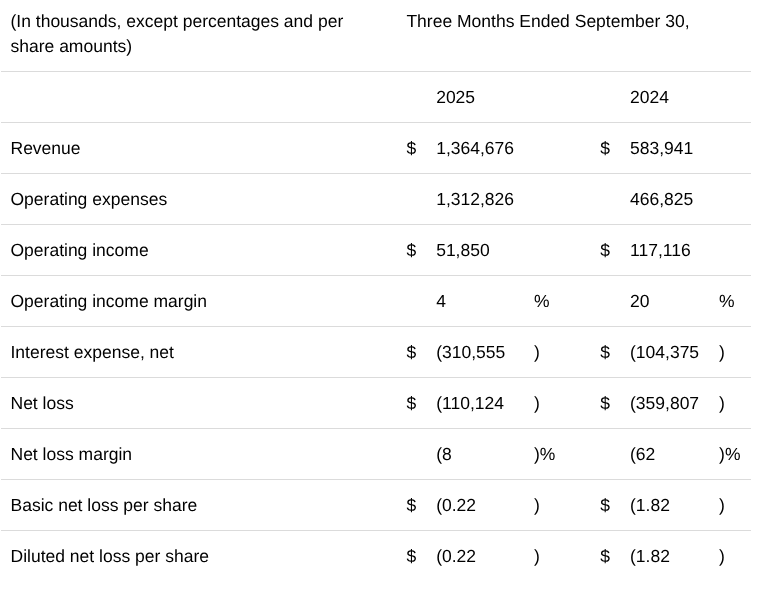Select 2025 interest expense value (310,555
This screenshot has height=592, width=757.
click(x=470, y=352)
